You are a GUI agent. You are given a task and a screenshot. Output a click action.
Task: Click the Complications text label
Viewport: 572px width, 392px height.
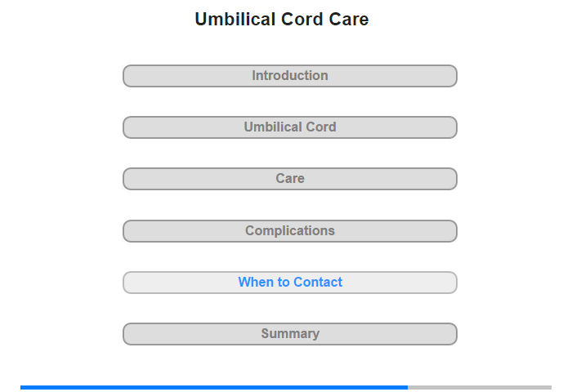tap(290, 231)
